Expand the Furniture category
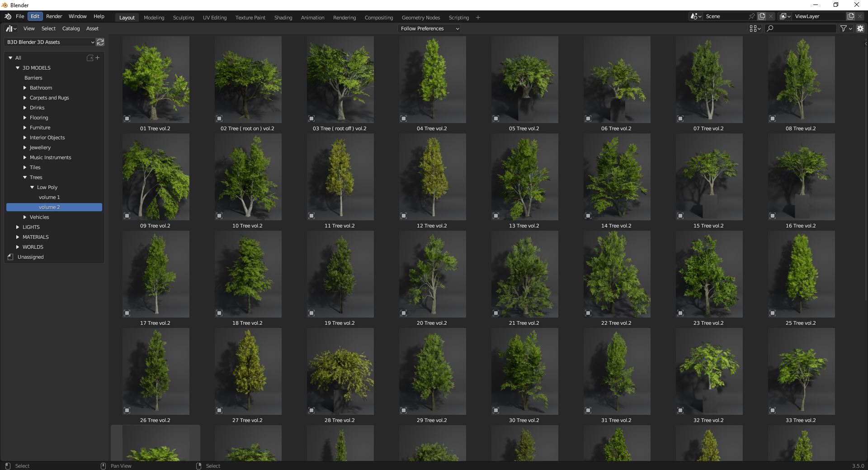 click(24, 128)
